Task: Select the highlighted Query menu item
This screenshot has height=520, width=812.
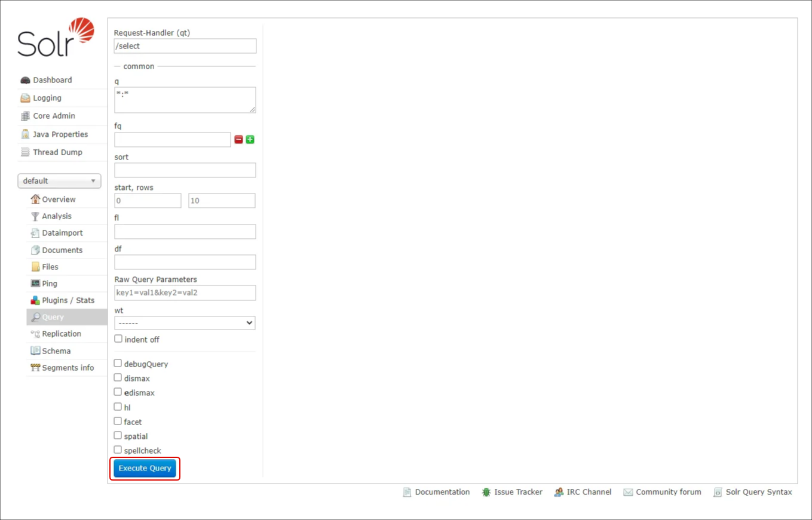Action: [67, 317]
